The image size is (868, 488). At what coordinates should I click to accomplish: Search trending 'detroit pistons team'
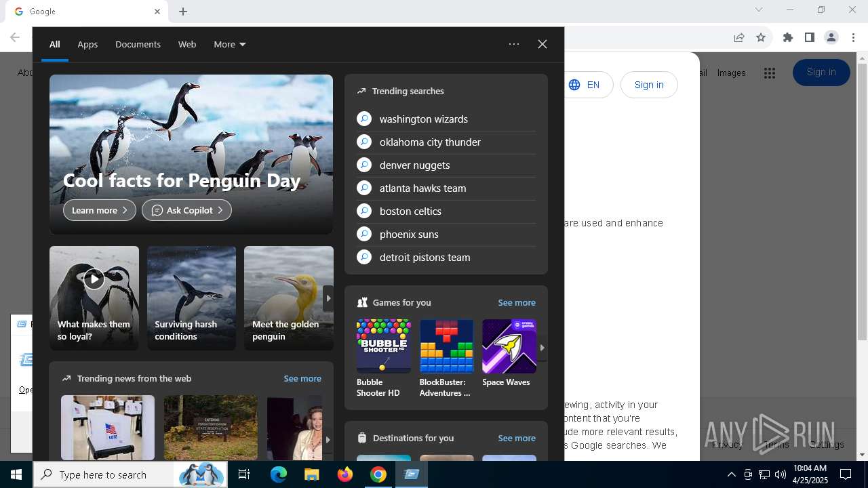[x=446, y=258]
